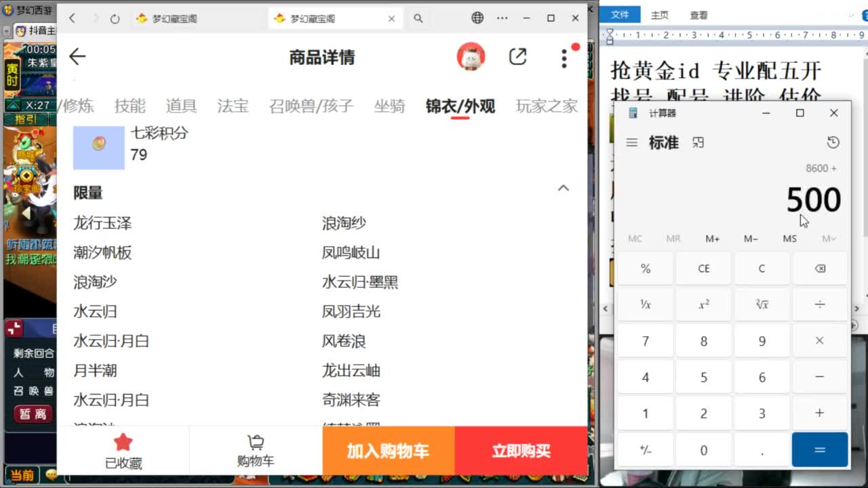Select the 召唤兽/孩子 tab
Viewport: 868px width, 488px height.
[x=311, y=106]
